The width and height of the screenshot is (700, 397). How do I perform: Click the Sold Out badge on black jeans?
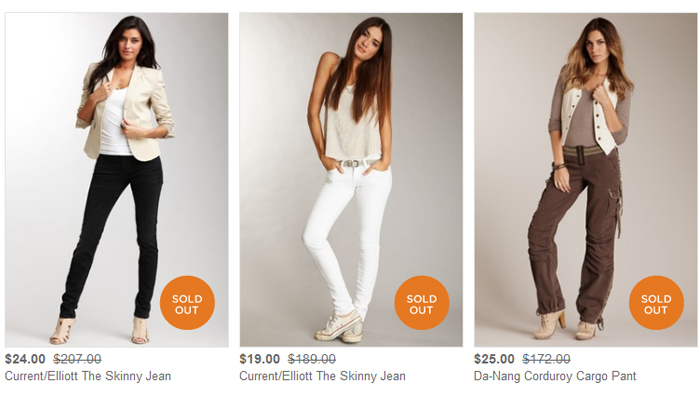pyautogui.click(x=187, y=303)
